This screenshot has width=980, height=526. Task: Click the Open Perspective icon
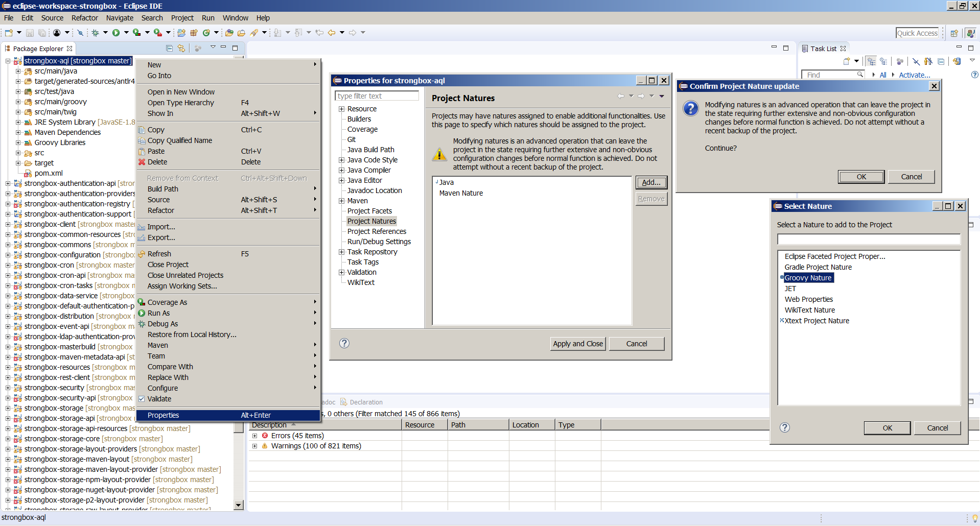click(954, 33)
